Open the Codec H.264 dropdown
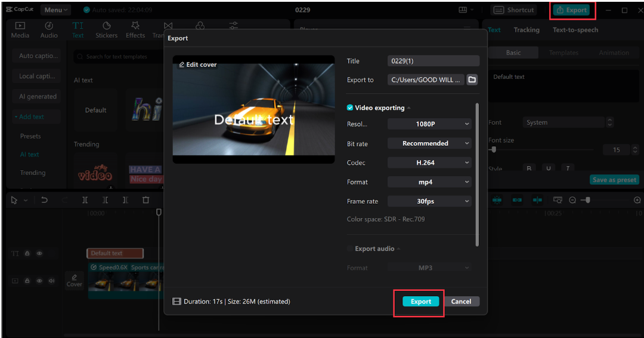Screen dimensions: 644x338 click(x=429, y=162)
